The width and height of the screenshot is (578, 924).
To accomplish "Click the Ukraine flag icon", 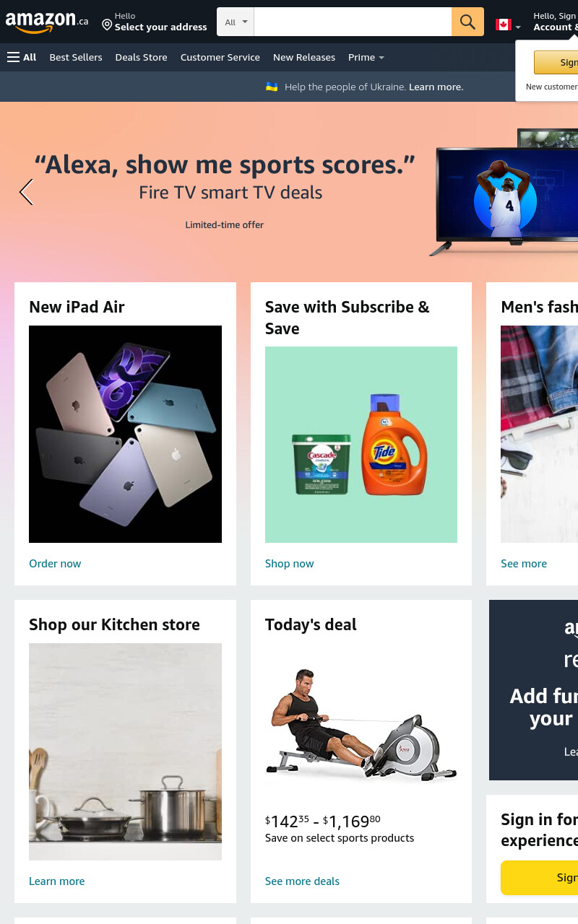I will pos(272,87).
